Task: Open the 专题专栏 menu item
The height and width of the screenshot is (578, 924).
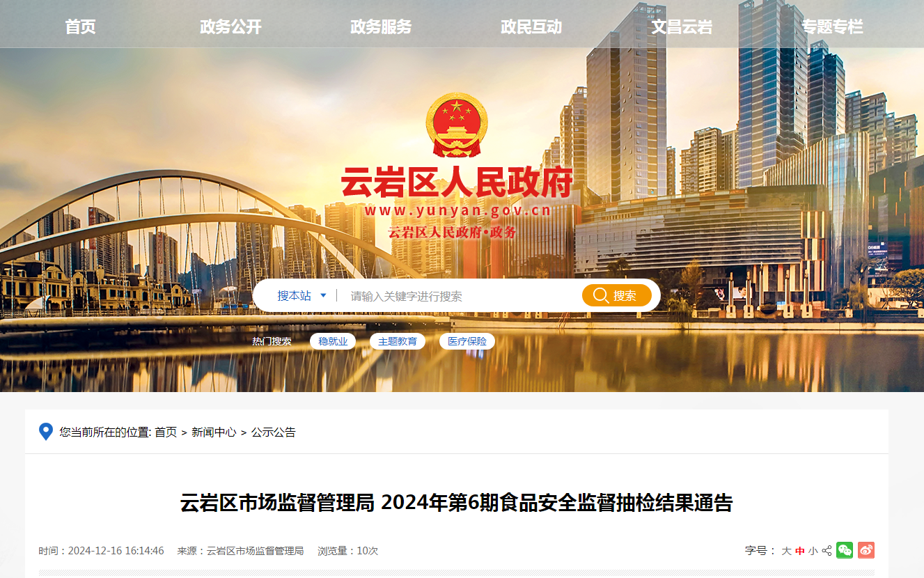Action: 832,27
